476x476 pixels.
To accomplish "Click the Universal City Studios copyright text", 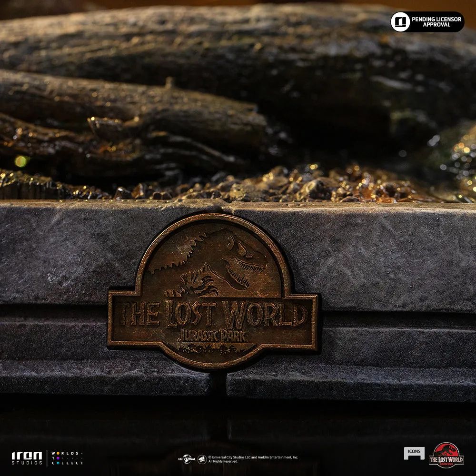I will (253, 459).
